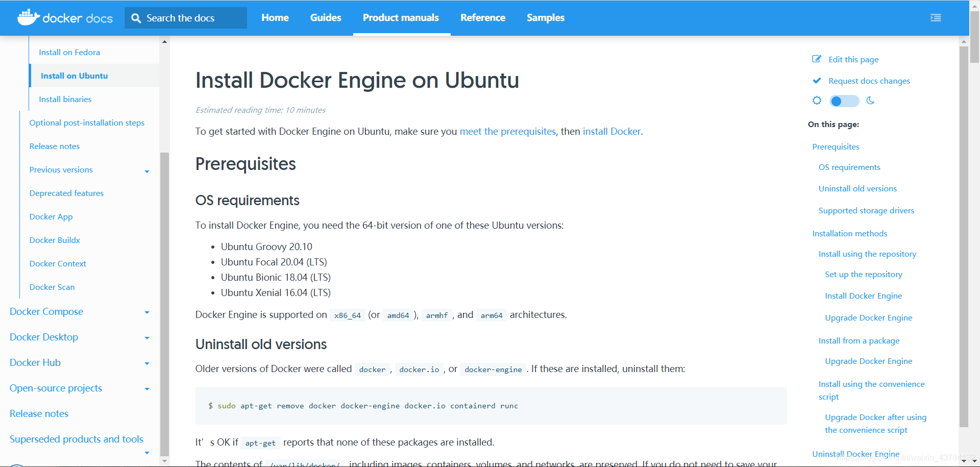Click the sun light-mode icon

[817, 101]
